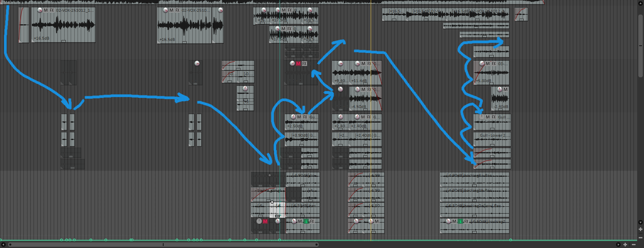The height and width of the screenshot is (248, 644).
Task: Click vertical zoom out minus button
Action: point(640,237)
